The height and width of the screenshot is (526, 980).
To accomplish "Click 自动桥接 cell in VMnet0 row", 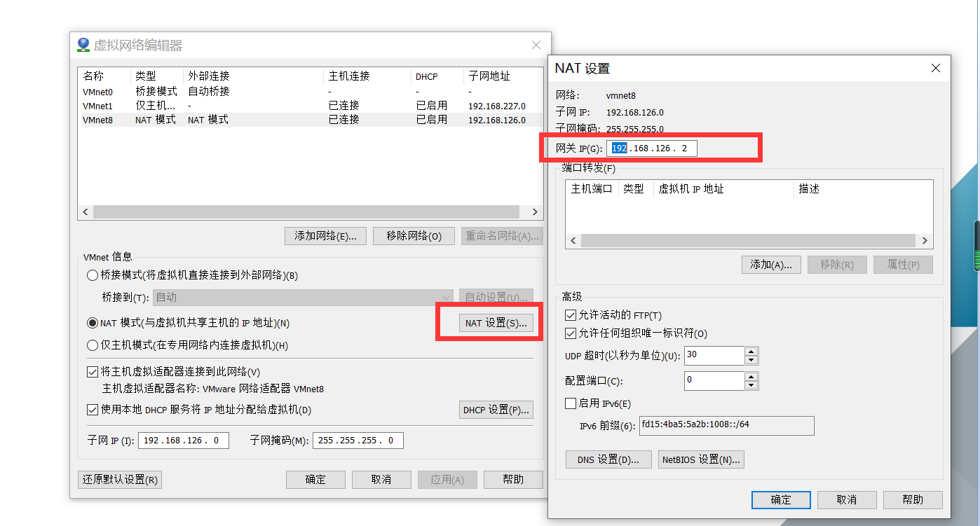I will click(x=209, y=91).
